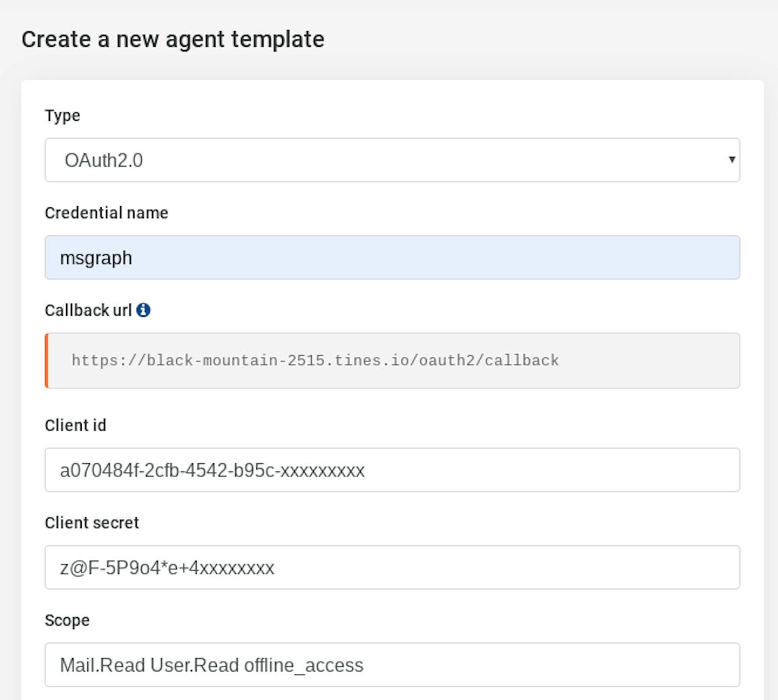Click the "Scope" label
Screen dimensions: 778x700
67,620
